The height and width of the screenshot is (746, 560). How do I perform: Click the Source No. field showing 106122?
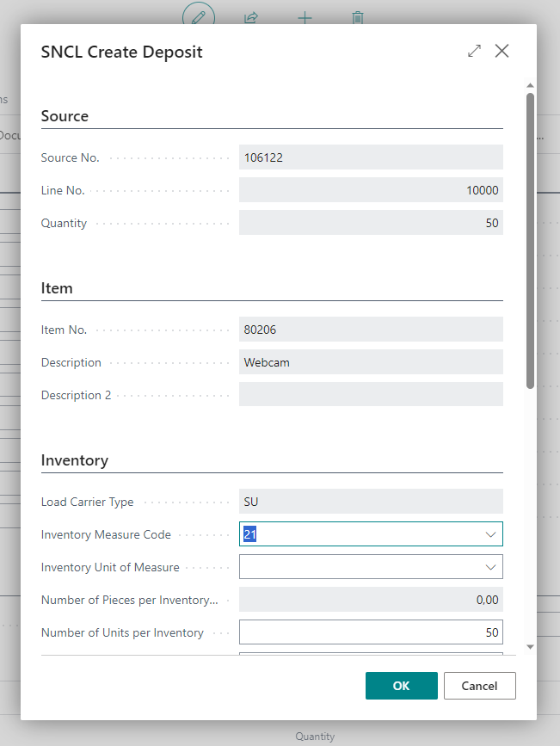click(370, 157)
